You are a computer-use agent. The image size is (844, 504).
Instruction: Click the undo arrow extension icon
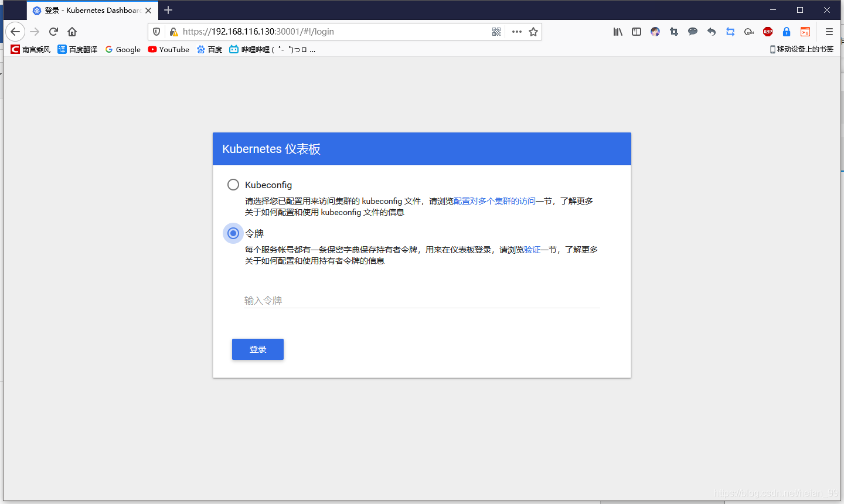coord(712,32)
